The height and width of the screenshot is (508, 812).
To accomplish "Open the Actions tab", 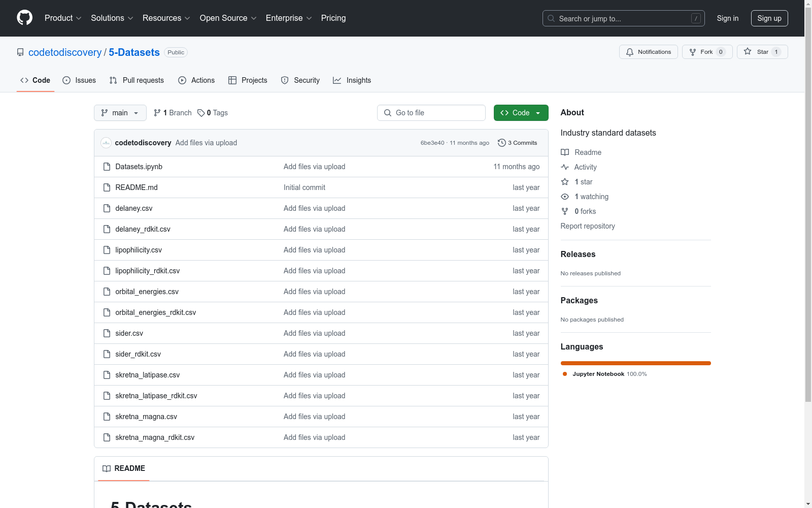I will click(x=196, y=80).
